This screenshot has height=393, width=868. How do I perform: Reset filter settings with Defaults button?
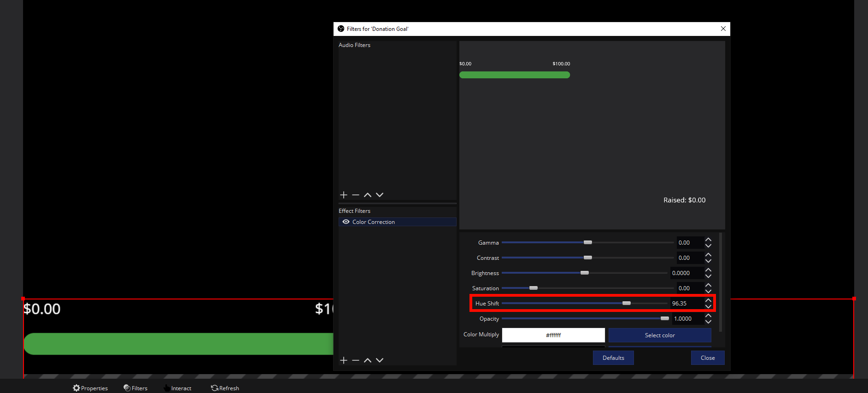[x=613, y=358]
